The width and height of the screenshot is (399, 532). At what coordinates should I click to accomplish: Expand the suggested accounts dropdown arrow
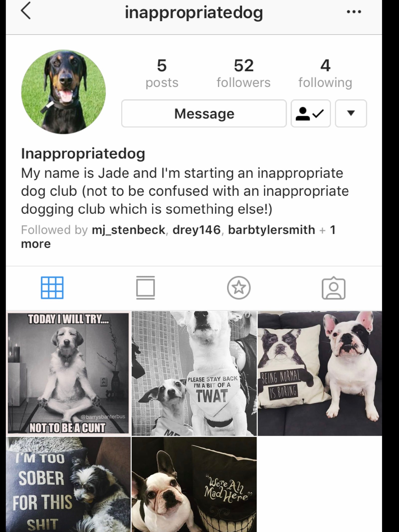pos(351,113)
